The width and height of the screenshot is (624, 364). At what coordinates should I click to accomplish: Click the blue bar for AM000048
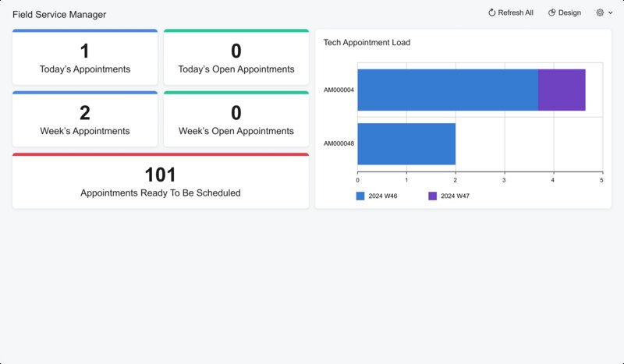[406, 143]
